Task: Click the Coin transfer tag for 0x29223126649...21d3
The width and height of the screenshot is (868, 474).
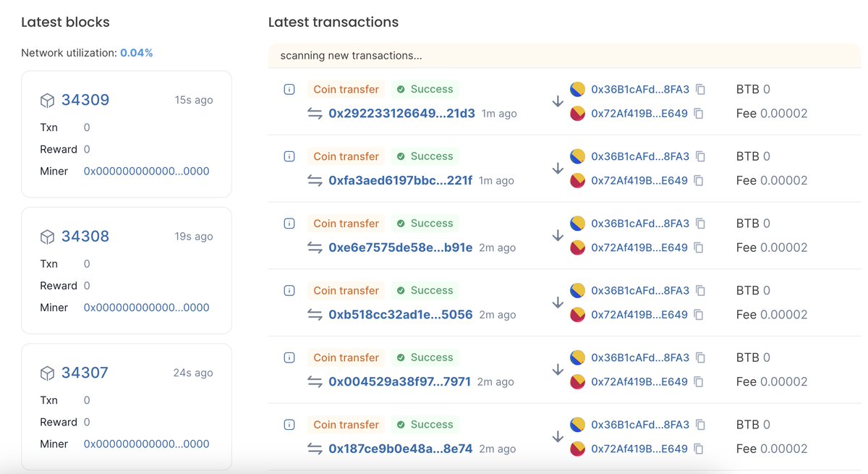Action: click(x=346, y=90)
